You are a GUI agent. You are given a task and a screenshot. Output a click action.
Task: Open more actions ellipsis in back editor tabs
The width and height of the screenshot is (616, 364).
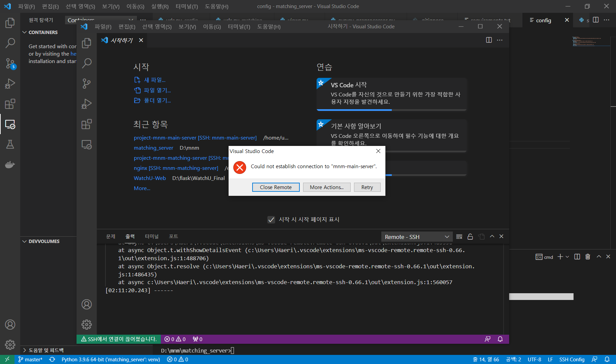click(x=607, y=20)
